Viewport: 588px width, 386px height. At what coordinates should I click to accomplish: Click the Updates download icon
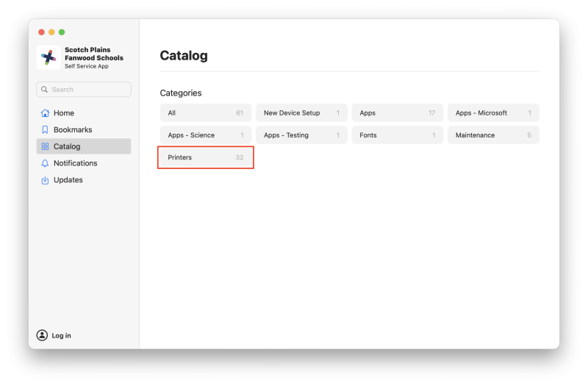45,180
